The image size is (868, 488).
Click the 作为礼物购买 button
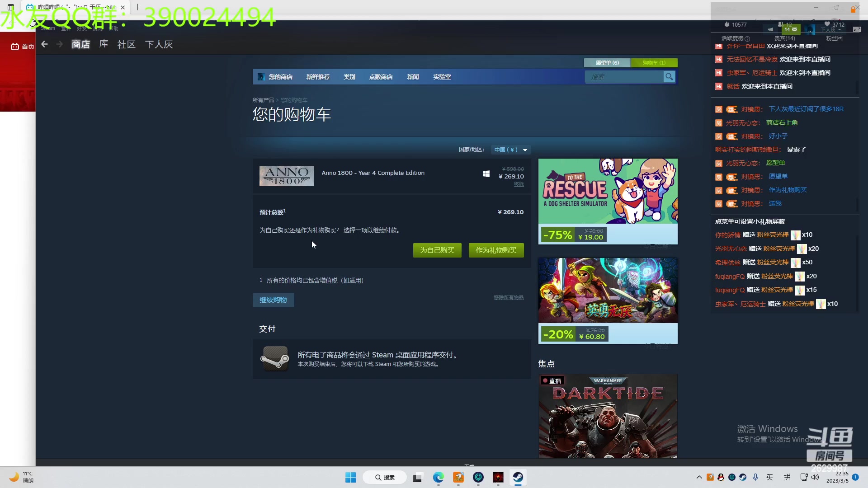[496, 250]
